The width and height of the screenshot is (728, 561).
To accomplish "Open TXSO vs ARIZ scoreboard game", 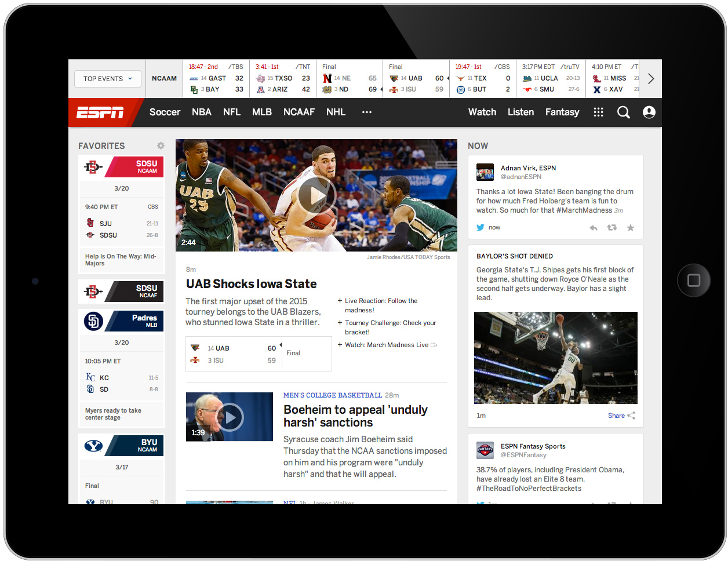I will coord(283,79).
